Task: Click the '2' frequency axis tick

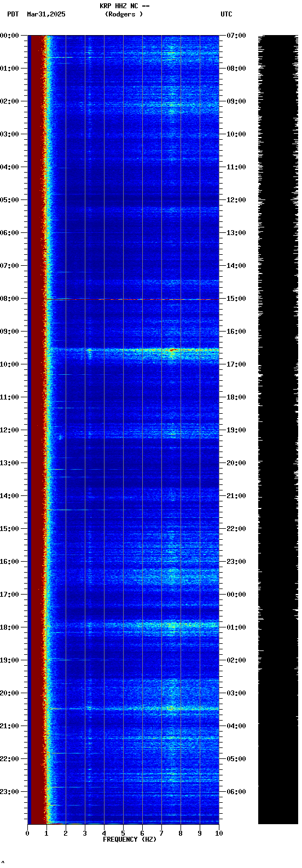Action: [66, 833]
